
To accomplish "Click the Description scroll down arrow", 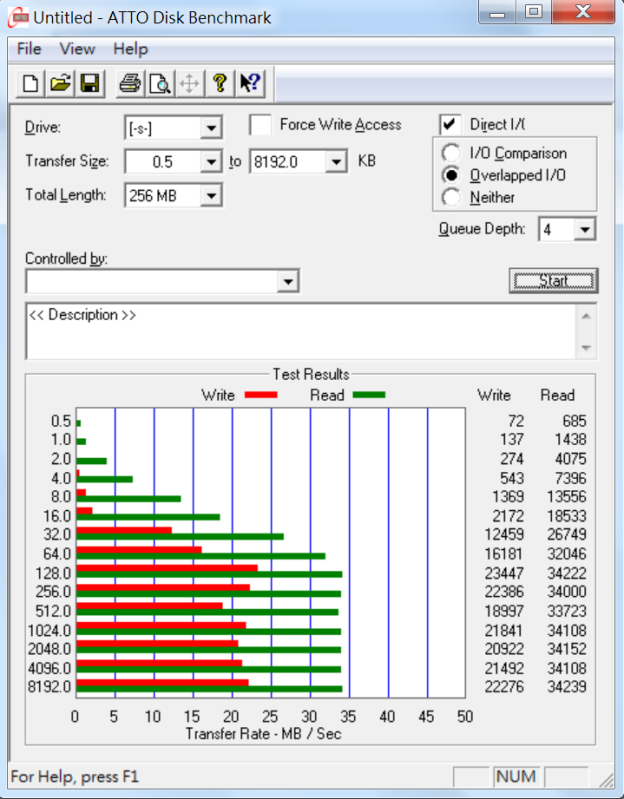I will 586,348.
